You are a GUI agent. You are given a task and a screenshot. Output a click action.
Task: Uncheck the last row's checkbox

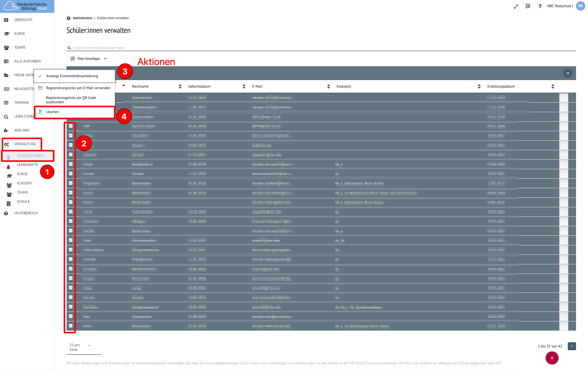[x=71, y=326]
